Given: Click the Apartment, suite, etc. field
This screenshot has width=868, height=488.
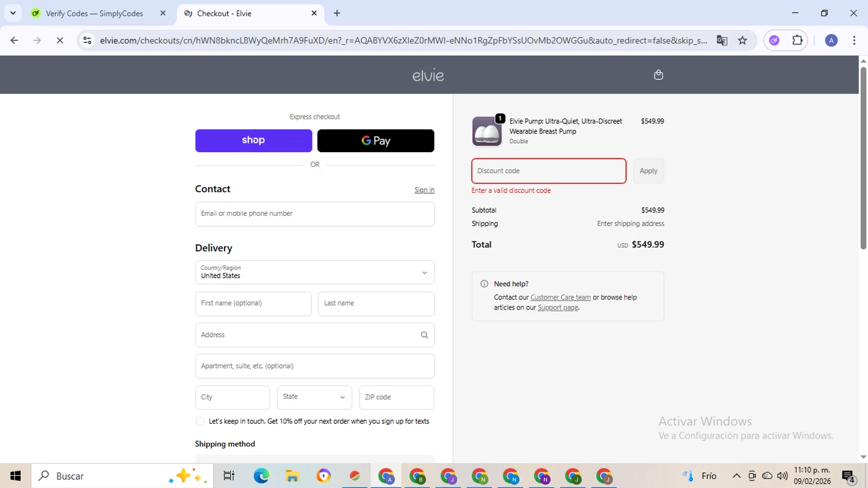Looking at the screenshot, I should (315, 366).
